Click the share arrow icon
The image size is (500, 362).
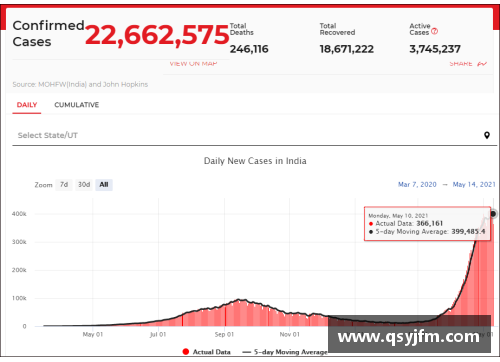[x=482, y=64]
